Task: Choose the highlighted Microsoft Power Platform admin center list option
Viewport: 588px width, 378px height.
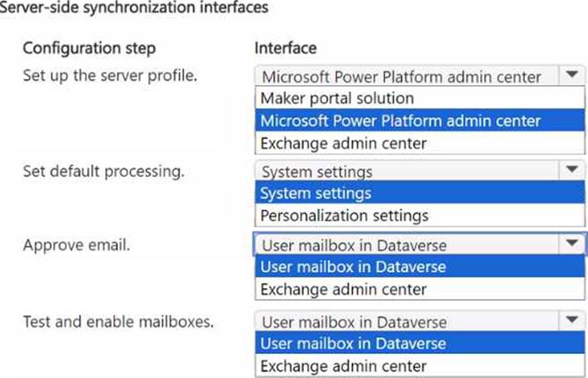Action: pyautogui.click(x=400, y=121)
